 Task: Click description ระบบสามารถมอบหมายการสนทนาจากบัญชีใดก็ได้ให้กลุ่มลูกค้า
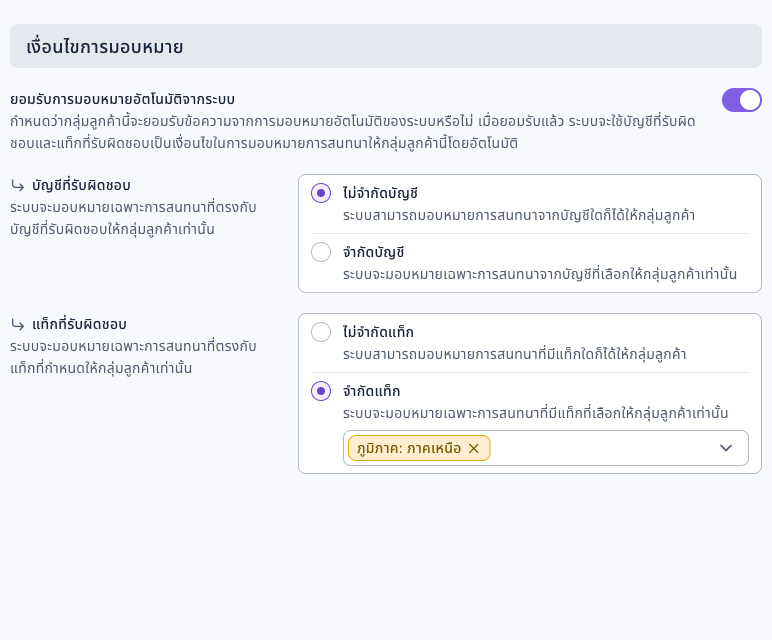tap(519, 215)
